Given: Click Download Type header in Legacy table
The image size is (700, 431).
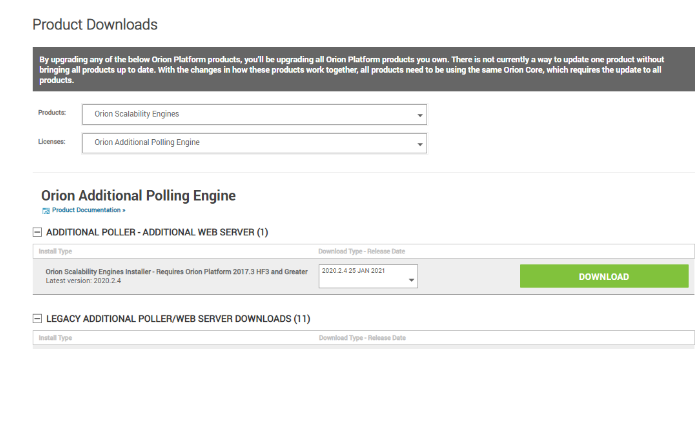Looking at the screenshot, I should pos(361,338).
